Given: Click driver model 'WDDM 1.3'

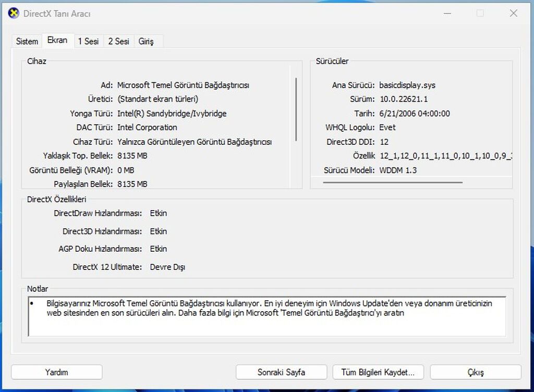Looking at the screenshot, I should click(x=398, y=170).
